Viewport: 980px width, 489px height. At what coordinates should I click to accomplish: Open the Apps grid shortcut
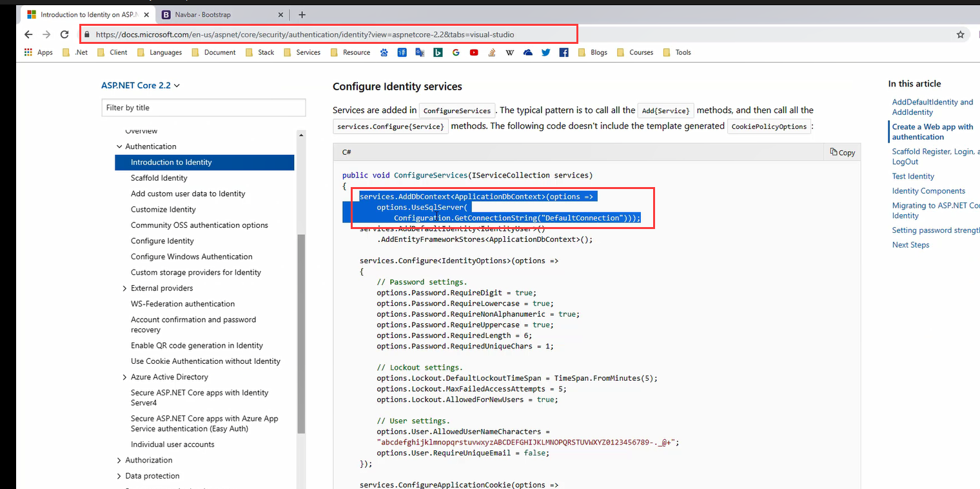[x=39, y=52]
